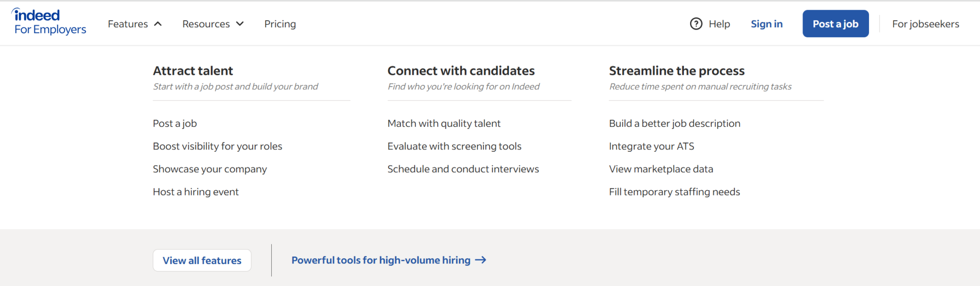The height and width of the screenshot is (286, 980).
Task: Select Integrate your ATS
Action: click(x=651, y=146)
